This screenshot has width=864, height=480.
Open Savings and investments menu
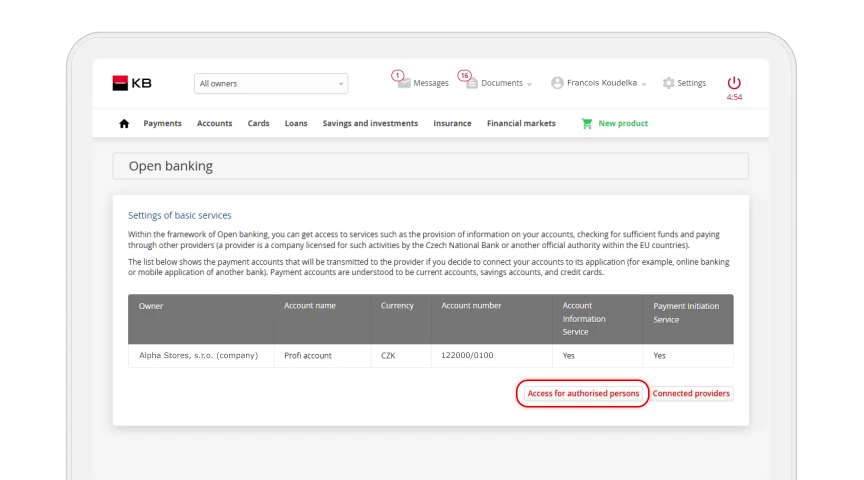pyautogui.click(x=370, y=123)
